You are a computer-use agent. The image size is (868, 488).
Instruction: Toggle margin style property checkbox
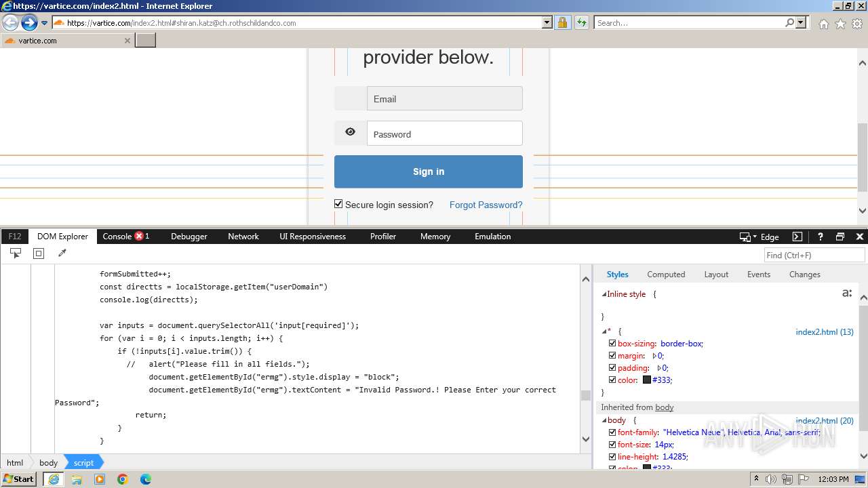(x=612, y=356)
